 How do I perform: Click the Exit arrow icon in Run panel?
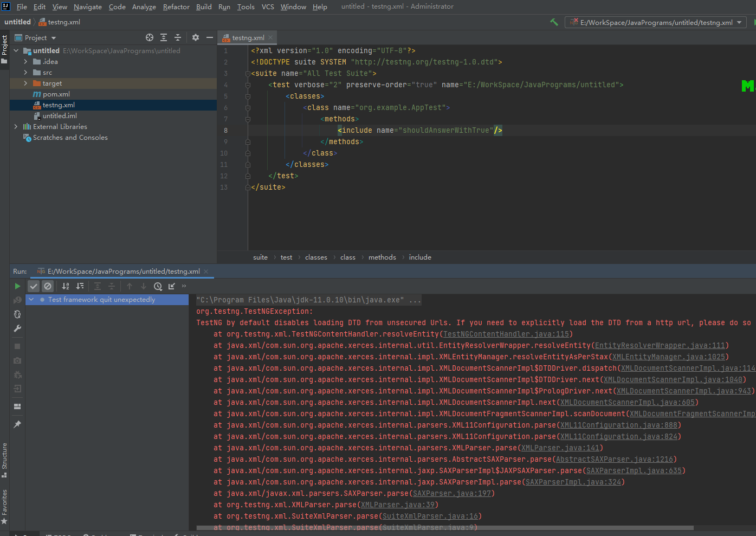[17, 389]
